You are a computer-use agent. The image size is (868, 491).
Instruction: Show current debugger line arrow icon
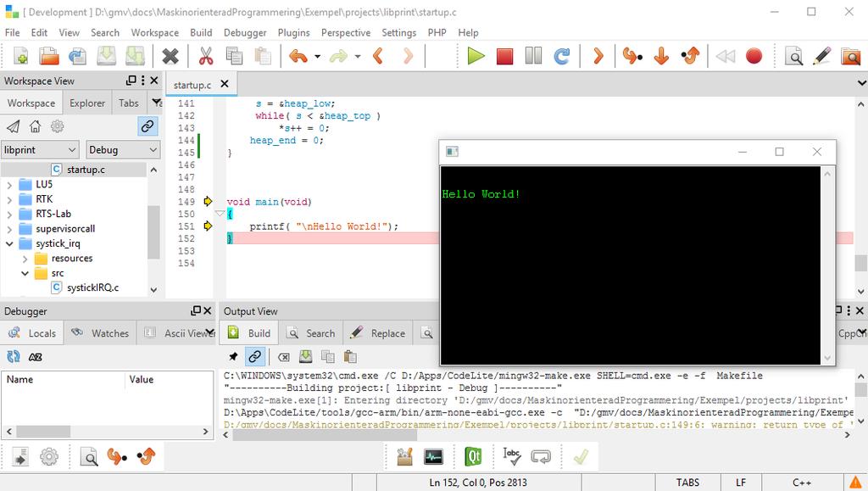[598, 56]
